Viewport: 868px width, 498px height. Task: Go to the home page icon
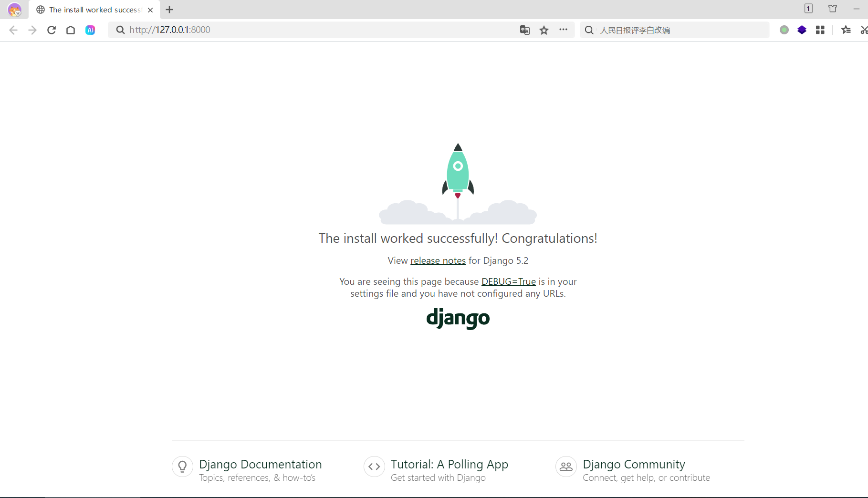pos(71,30)
